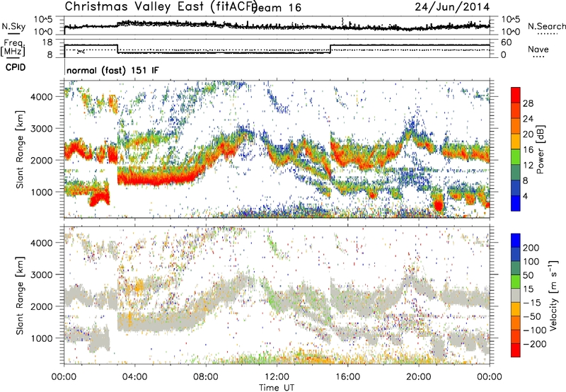
Task: Click 'Slant Range [km]' beside the power panel
Action: pyautogui.click(x=20, y=149)
